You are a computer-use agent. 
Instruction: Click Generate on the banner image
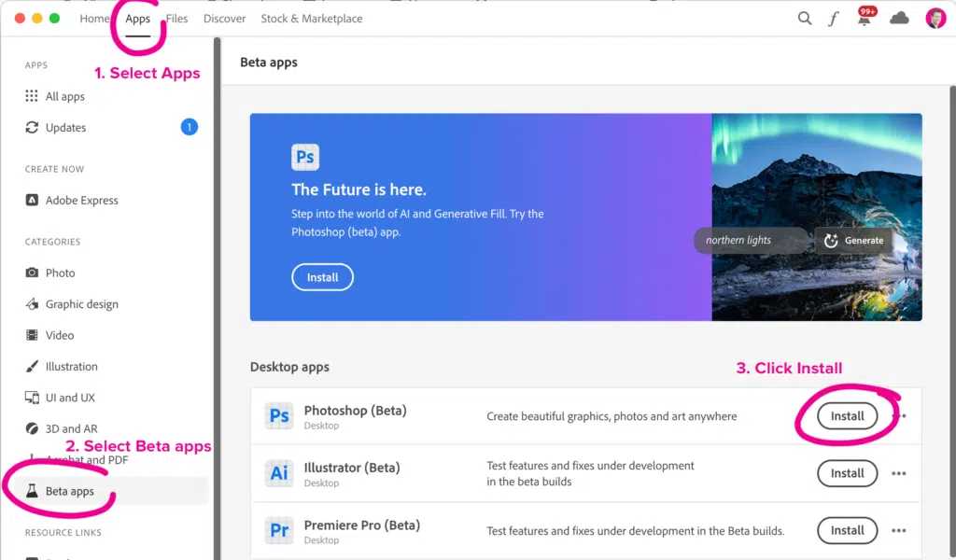tap(852, 240)
